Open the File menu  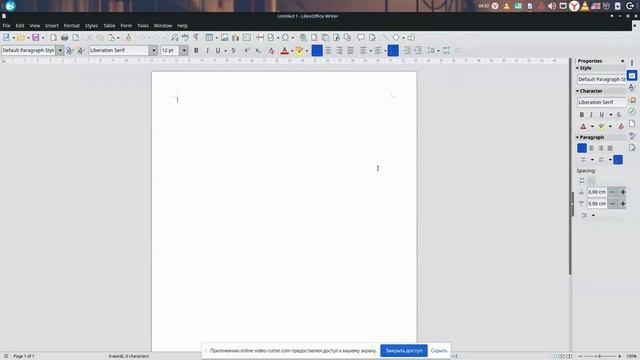(x=6, y=26)
